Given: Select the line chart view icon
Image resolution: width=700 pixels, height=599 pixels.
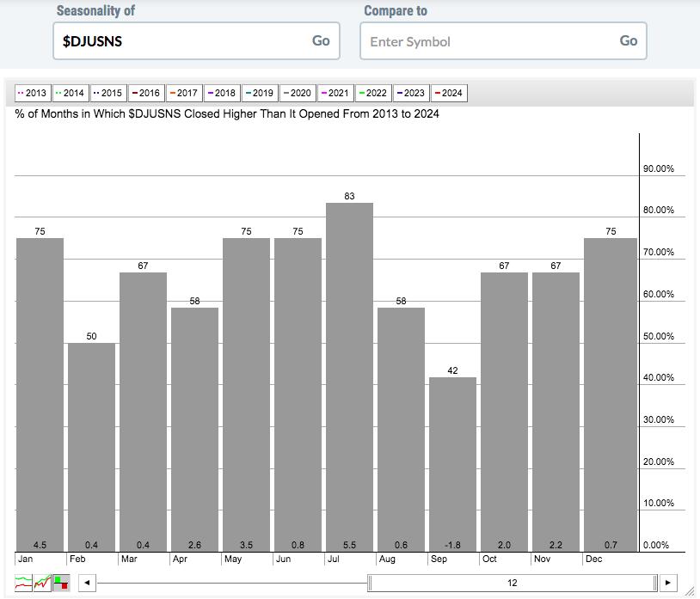Looking at the screenshot, I should [23, 583].
